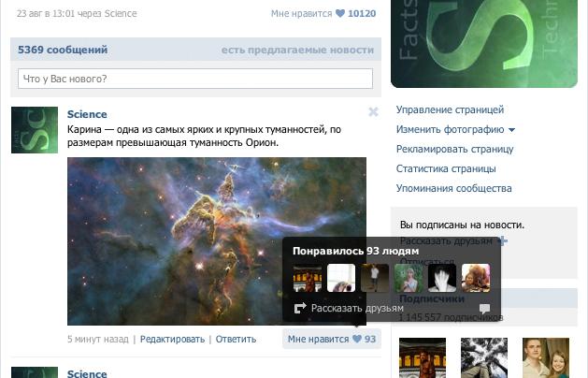The image size is (588, 378).
Task: Click Редактировать under the post
Action: (173, 339)
